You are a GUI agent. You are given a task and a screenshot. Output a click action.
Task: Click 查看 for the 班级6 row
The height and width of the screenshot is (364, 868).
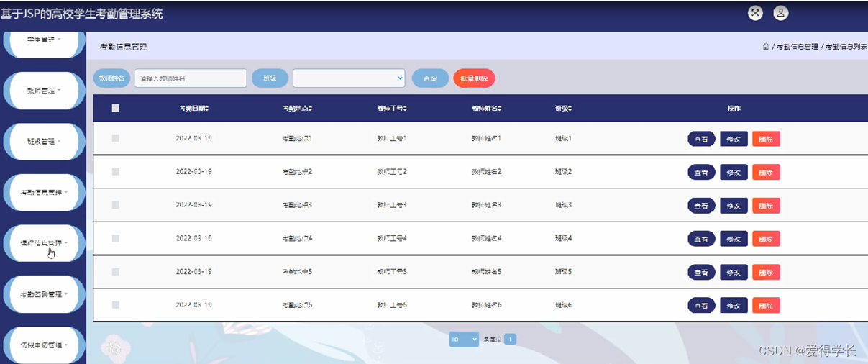[701, 306]
